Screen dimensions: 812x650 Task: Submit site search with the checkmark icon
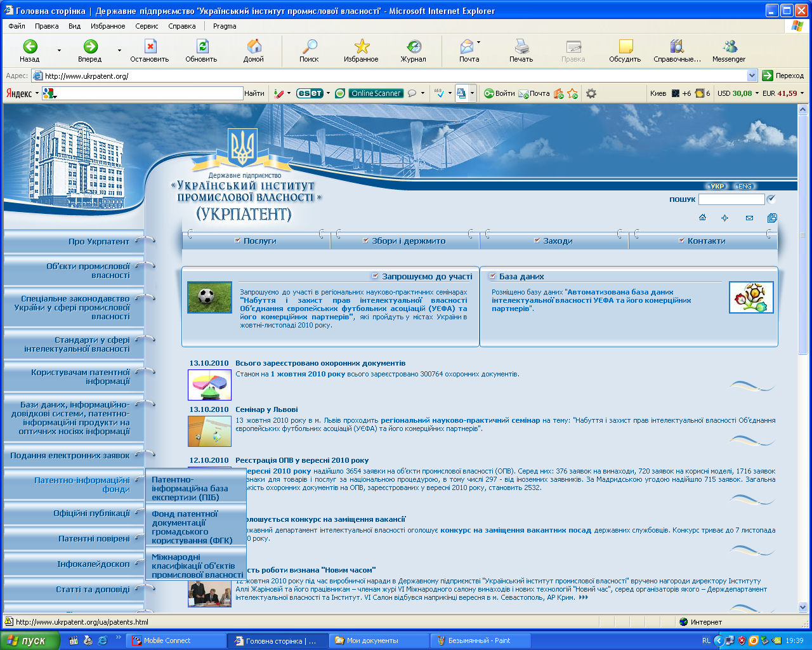(x=771, y=199)
